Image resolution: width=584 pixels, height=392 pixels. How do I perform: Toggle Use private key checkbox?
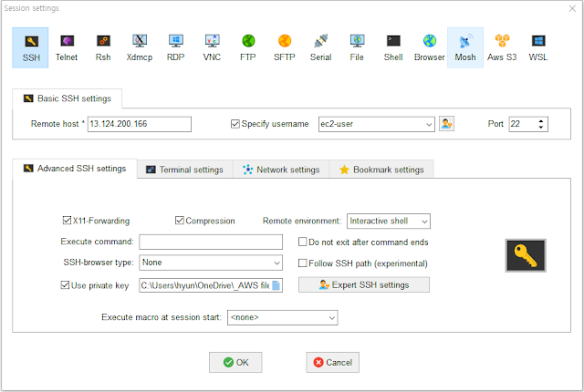(65, 285)
